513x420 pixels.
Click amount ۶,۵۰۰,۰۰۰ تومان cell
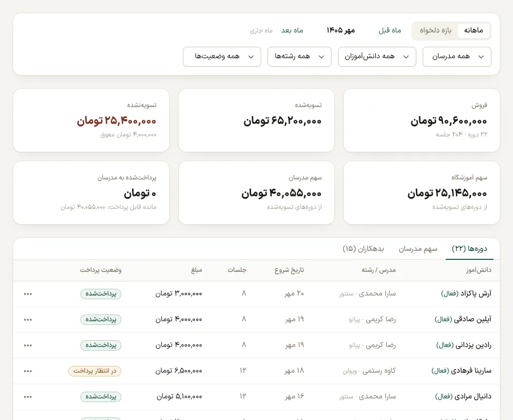tap(179, 371)
